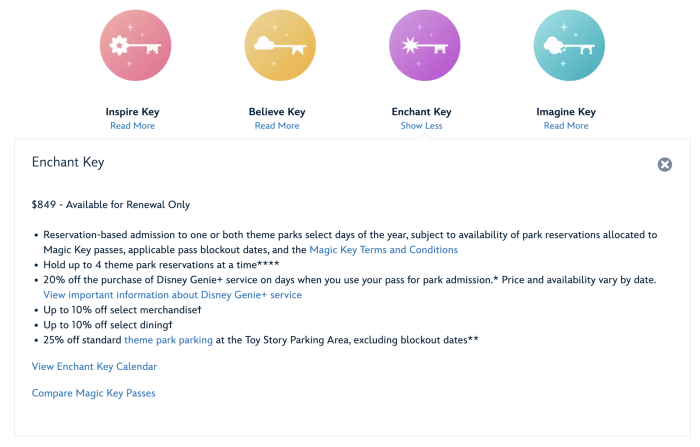Select the Inspire Key title
The width and height of the screenshot is (700, 447).
tap(132, 112)
